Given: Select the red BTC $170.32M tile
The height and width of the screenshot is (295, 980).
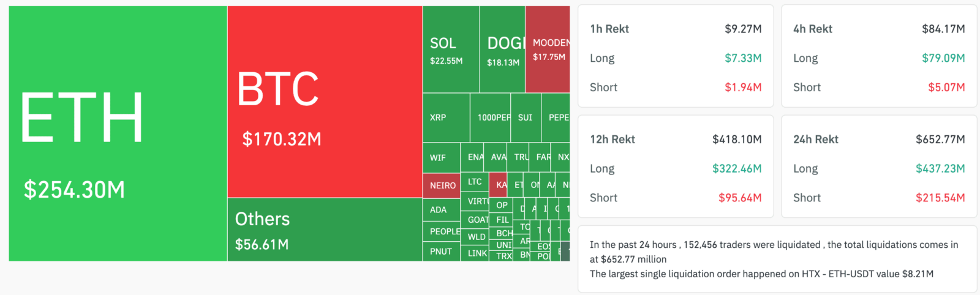Looking at the screenshot, I should (325, 102).
